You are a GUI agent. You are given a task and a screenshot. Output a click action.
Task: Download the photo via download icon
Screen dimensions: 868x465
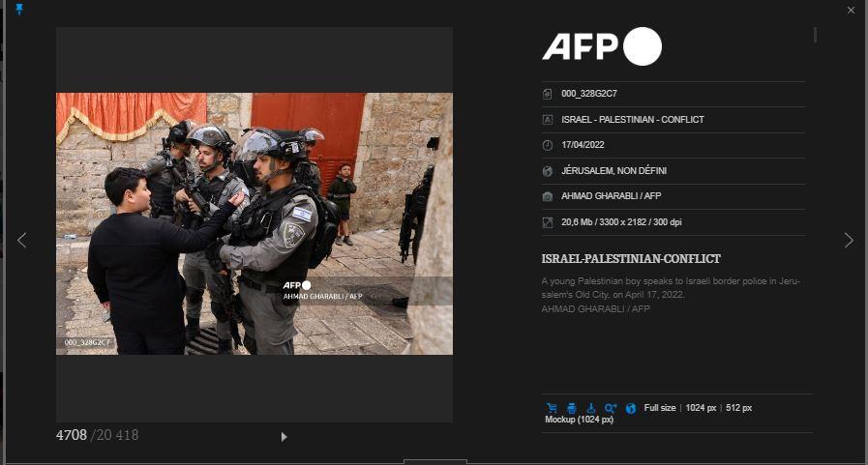(591, 408)
